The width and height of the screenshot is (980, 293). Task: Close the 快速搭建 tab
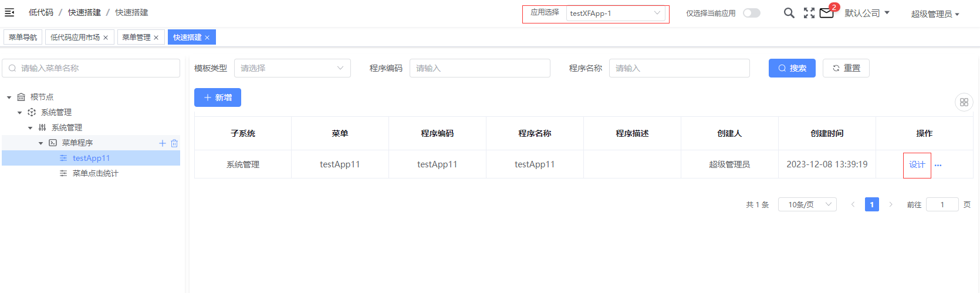[207, 38]
